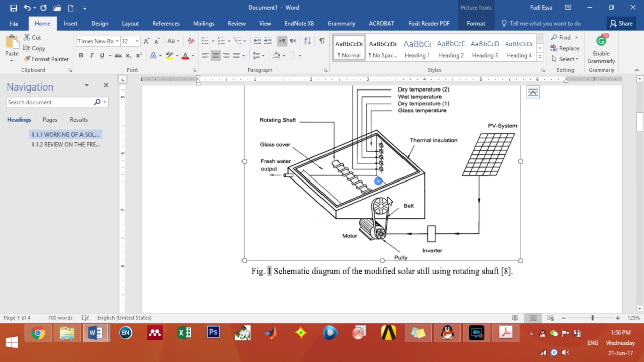
Task: Open picture Layout Options icon
Action: click(533, 93)
